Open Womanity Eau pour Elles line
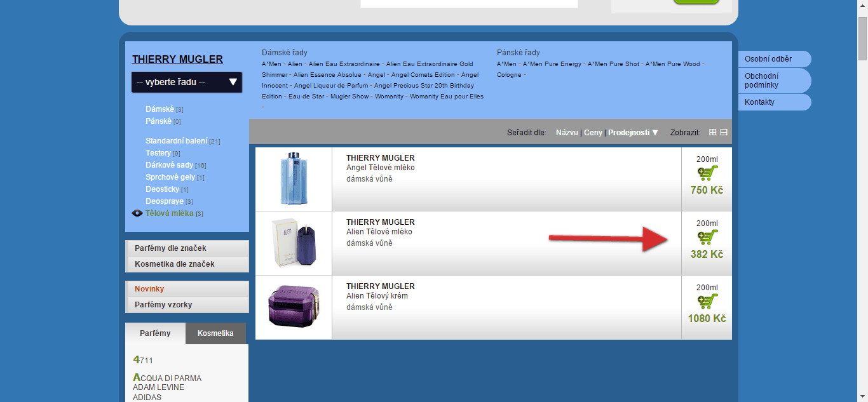The height and width of the screenshot is (402, 868). [x=447, y=97]
